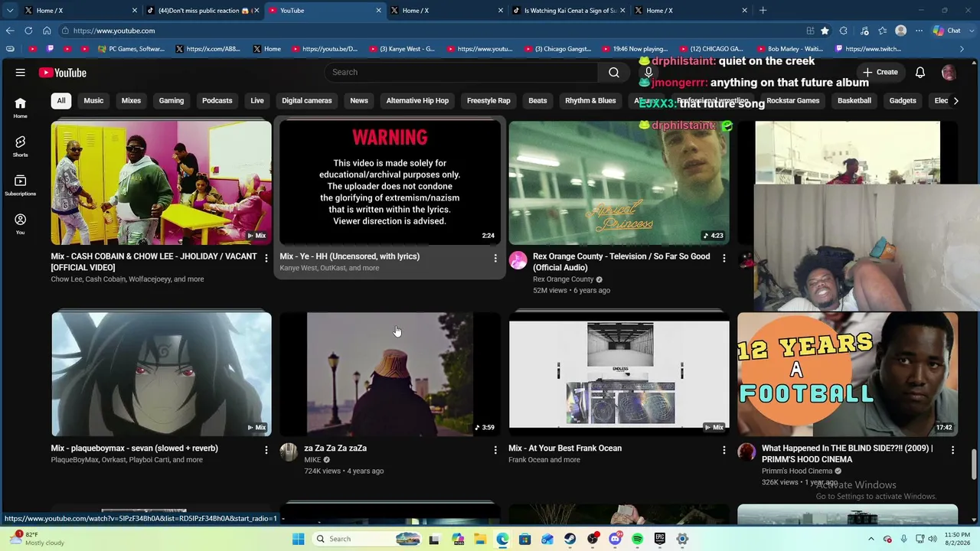Open the browser extensions puzzle icon
980x551 pixels.
[x=844, y=31]
